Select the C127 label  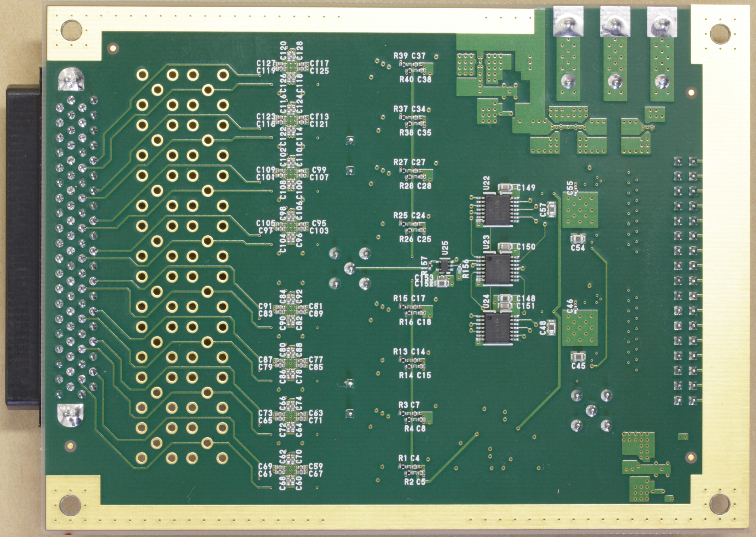tap(266, 64)
